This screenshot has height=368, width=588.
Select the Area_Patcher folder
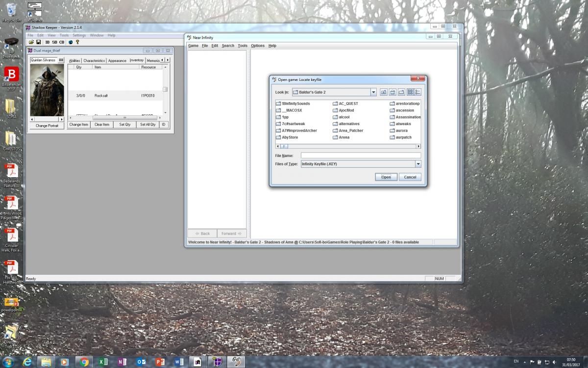[348, 131]
